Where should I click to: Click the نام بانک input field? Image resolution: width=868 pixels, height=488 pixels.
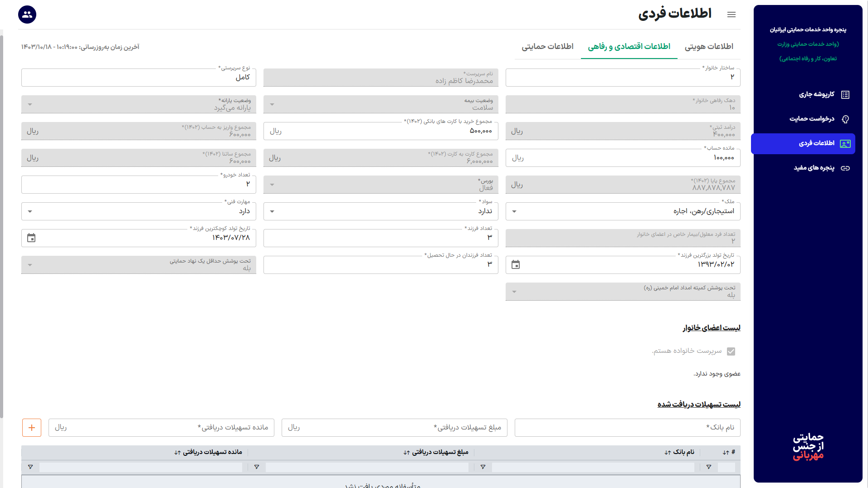pos(627,428)
